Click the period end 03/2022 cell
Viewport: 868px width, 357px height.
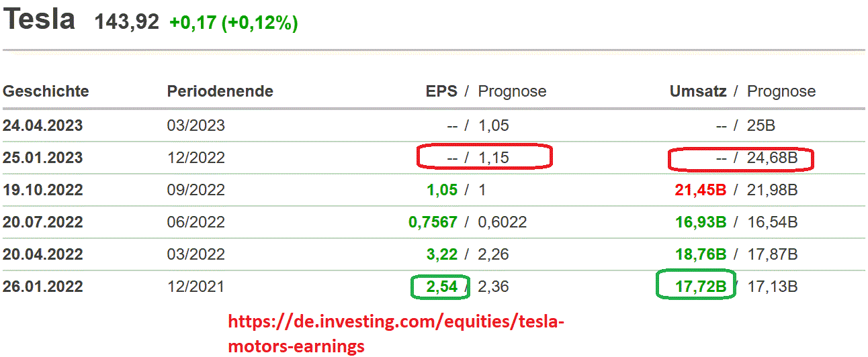[196, 254]
